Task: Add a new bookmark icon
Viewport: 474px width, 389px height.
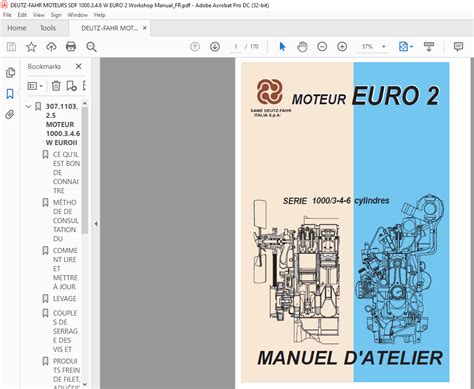Action: coord(71,86)
